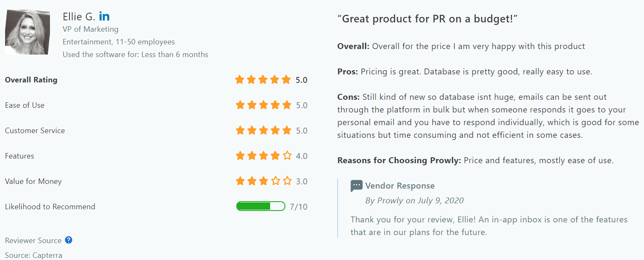Click the Customer Service star rating
The image size is (644, 260).
coord(263,130)
